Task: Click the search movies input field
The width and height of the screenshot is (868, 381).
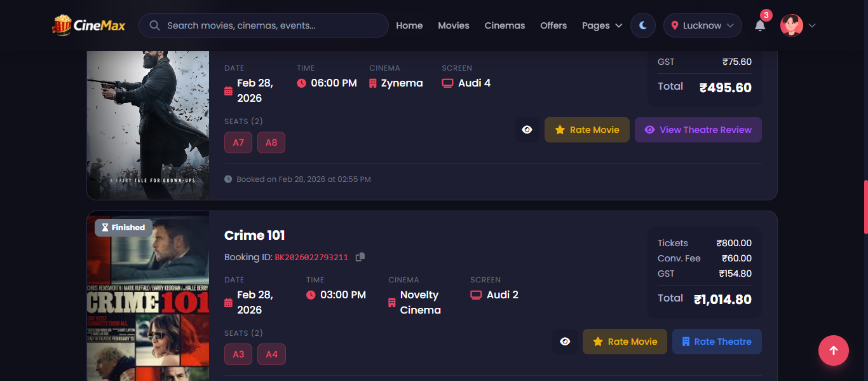Action: click(254, 25)
